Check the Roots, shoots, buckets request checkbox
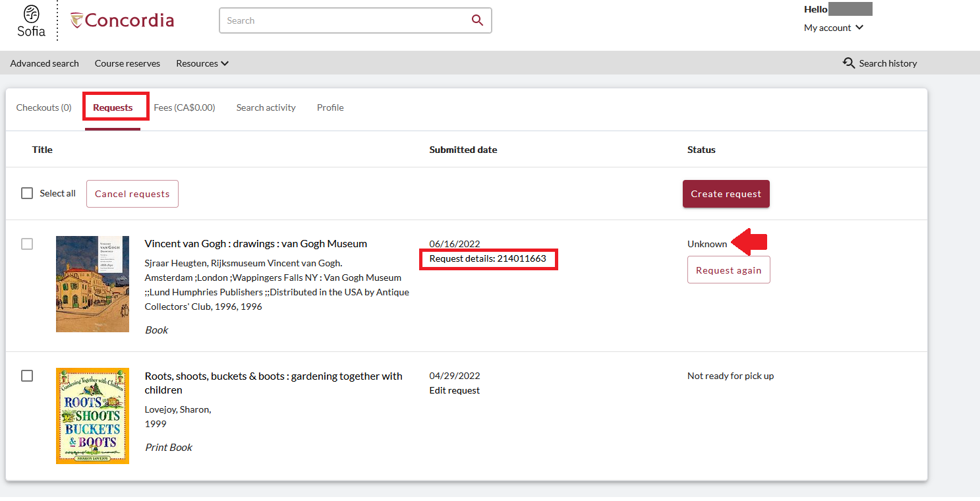This screenshot has height=501, width=980. click(x=27, y=376)
